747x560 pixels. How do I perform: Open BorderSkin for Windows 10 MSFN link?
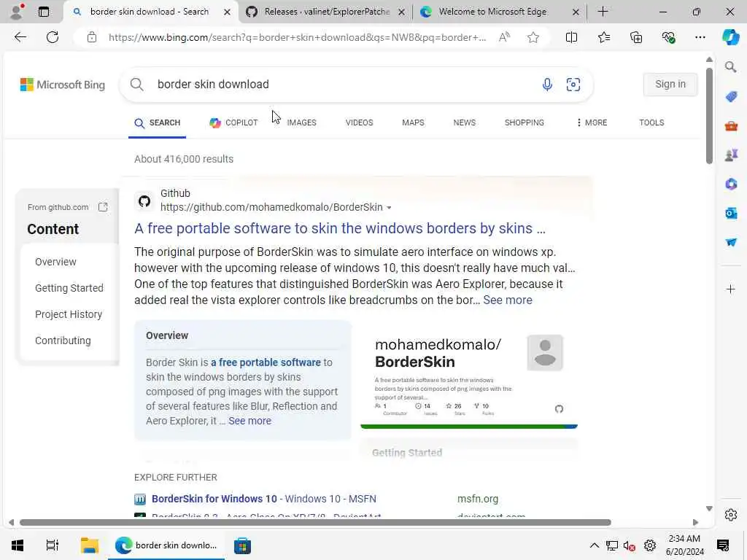click(264, 499)
